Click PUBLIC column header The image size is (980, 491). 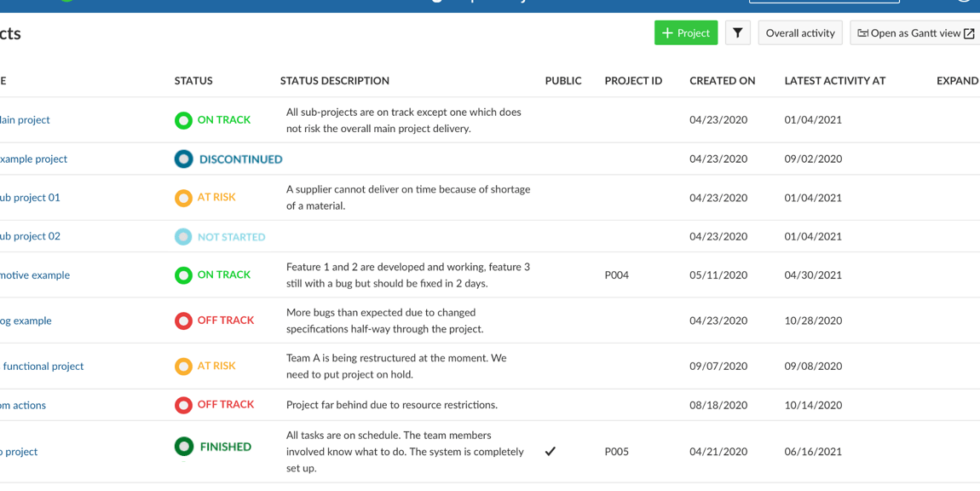pyautogui.click(x=563, y=81)
